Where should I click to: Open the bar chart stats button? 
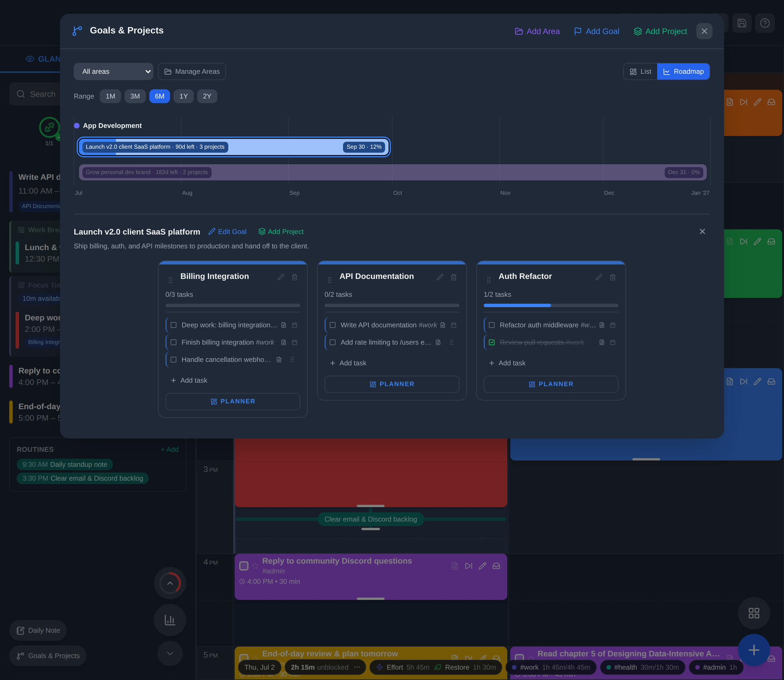[170, 620]
